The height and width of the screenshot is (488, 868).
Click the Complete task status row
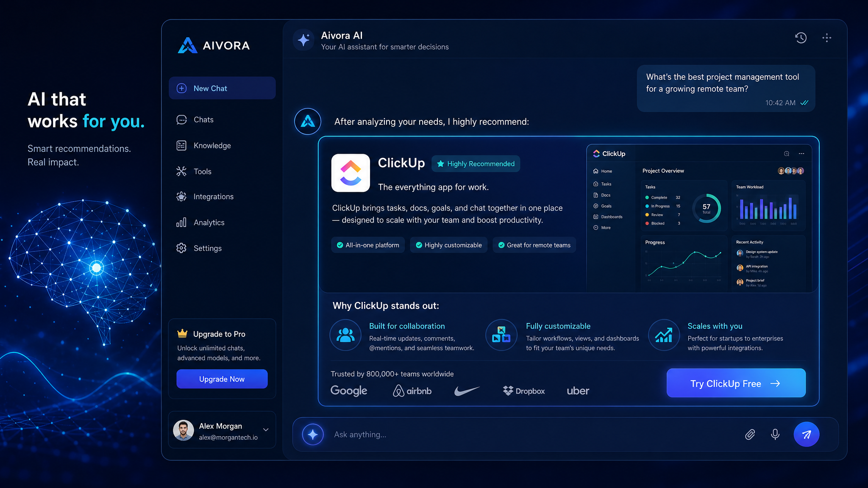[662, 197]
